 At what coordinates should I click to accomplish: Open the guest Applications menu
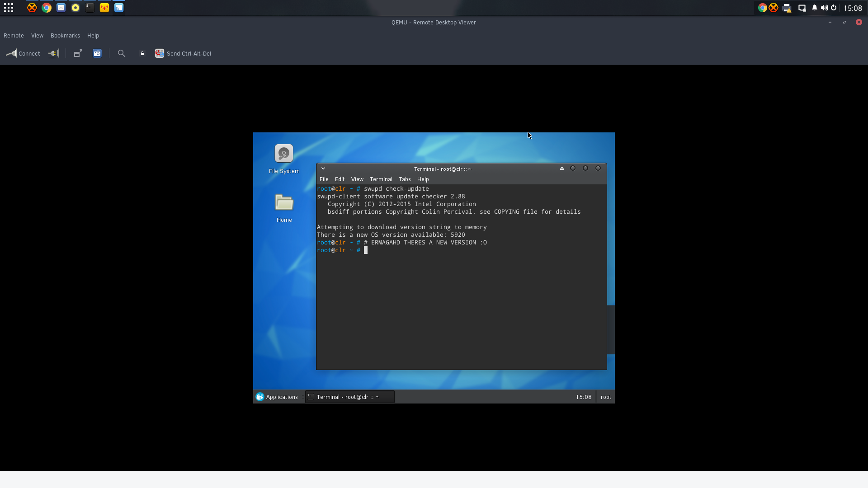[x=277, y=397]
